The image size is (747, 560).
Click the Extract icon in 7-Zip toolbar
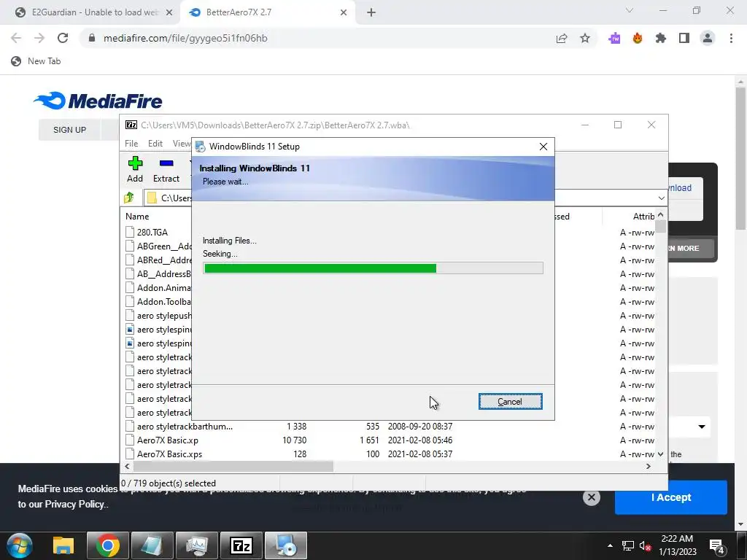pyautogui.click(x=166, y=170)
